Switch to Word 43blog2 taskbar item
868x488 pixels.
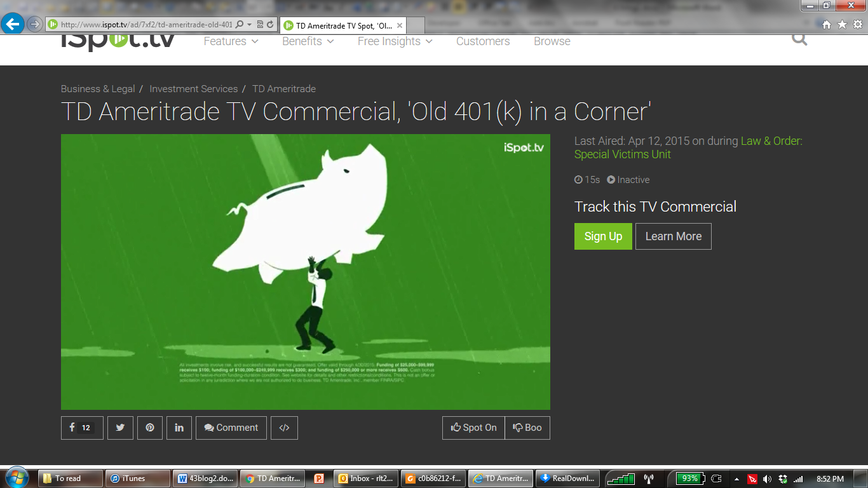pos(206,478)
